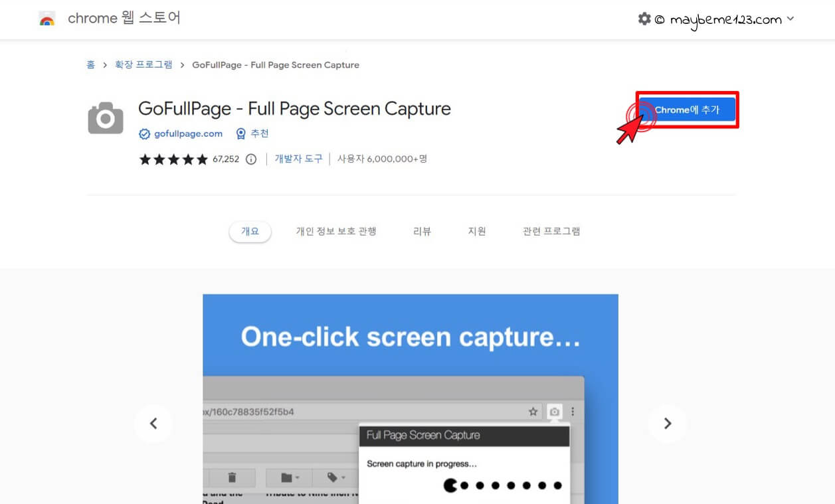835x504 pixels.
Task: Click the GoFullPage - Full Page Screen Capture heading
Action: tap(294, 109)
